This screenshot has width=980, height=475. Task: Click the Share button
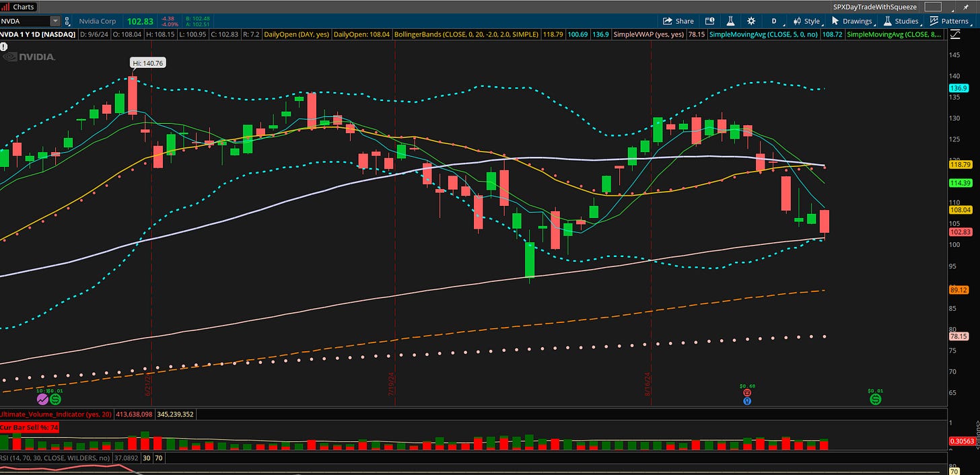[678, 21]
